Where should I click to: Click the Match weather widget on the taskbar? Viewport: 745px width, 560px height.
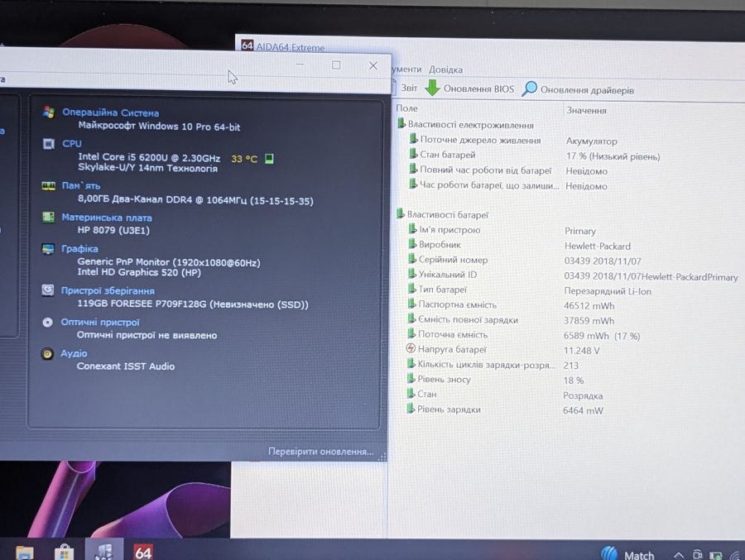tap(627, 554)
